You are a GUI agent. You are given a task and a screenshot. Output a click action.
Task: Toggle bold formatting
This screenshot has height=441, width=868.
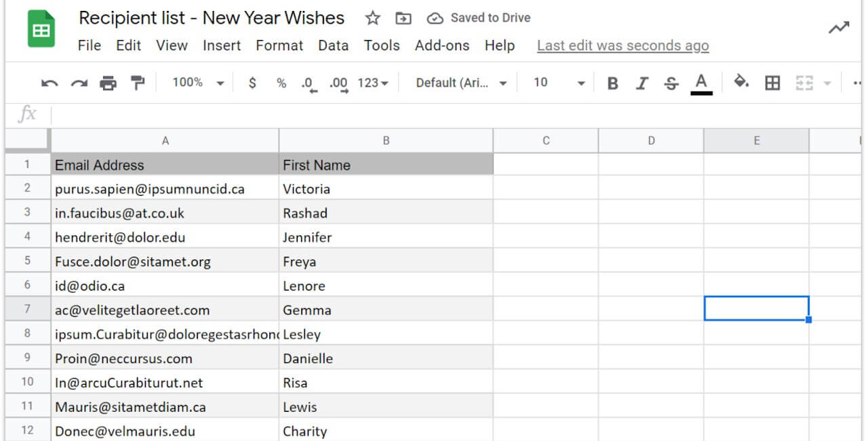(x=613, y=83)
